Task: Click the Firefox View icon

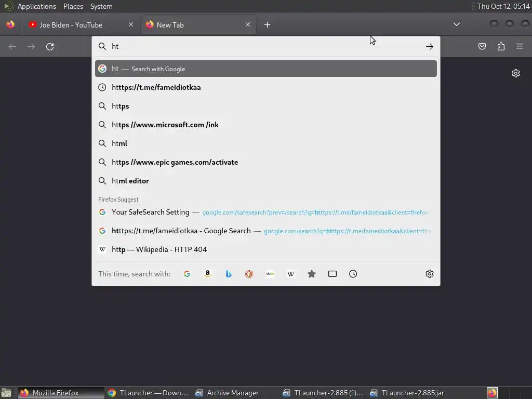Action: 10,24
